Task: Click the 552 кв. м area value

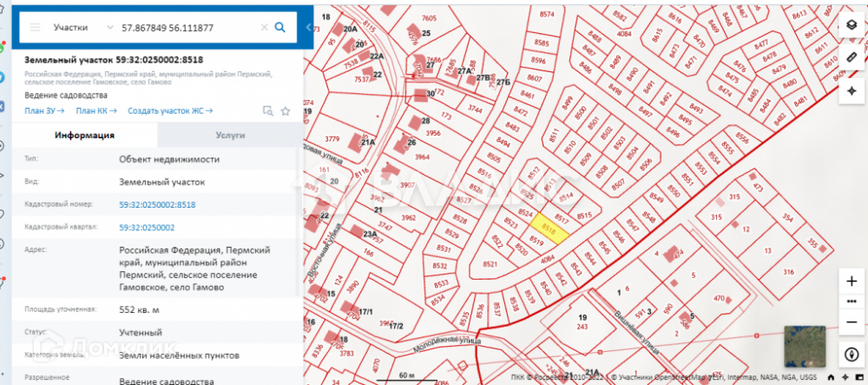Action: click(x=140, y=309)
